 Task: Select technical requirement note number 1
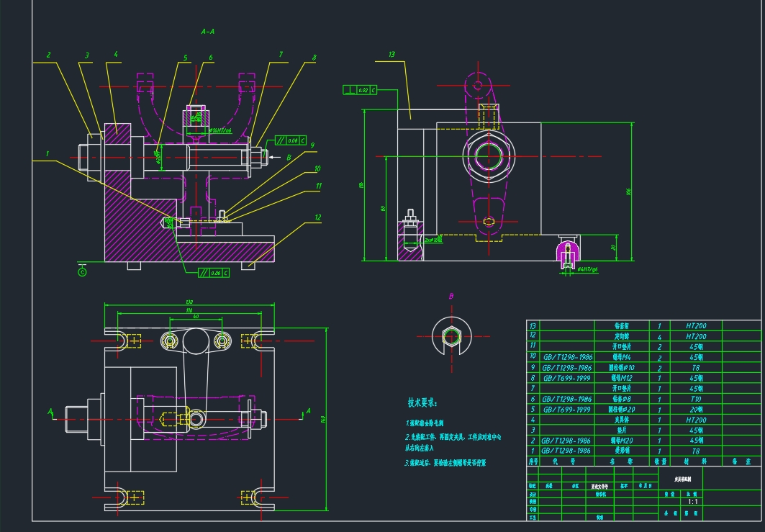[425, 423]
